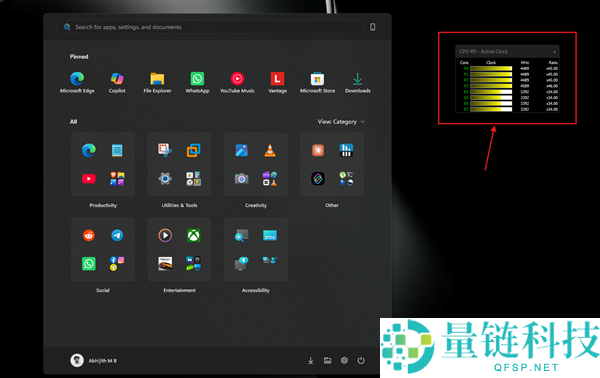Open YouTube in Productivity group
The height and width of the screenshot is (378, 600).
point(89,179)
